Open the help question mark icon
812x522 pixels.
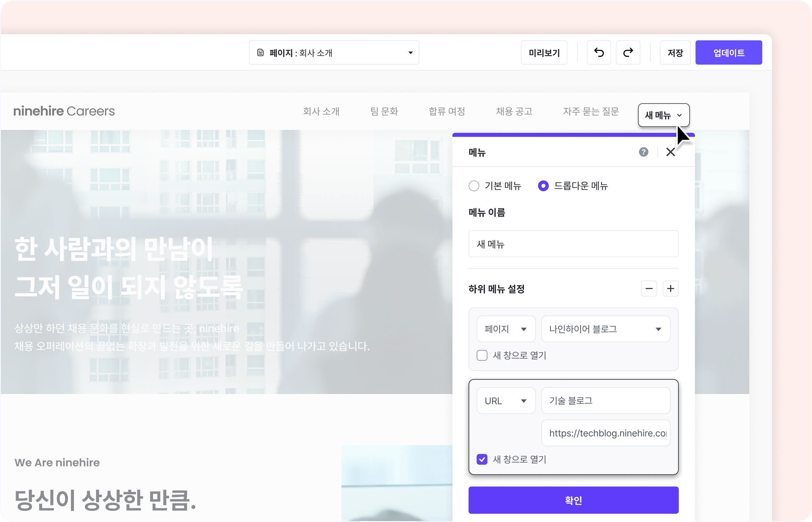point(644,152)
